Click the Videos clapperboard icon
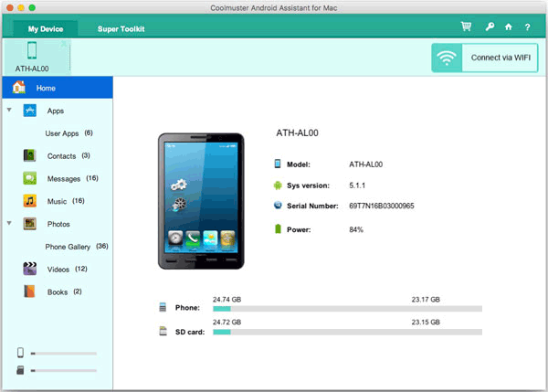The image size is (548, 392). [x=30, y=269]
